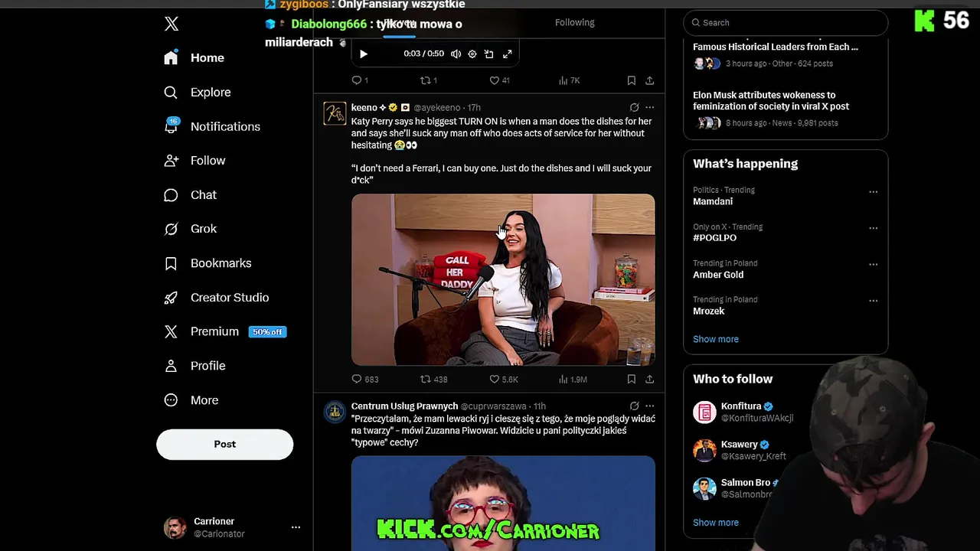Screen dimensions: 980x551
Task: Open the Explore page
Action: [x=198, y=93]
